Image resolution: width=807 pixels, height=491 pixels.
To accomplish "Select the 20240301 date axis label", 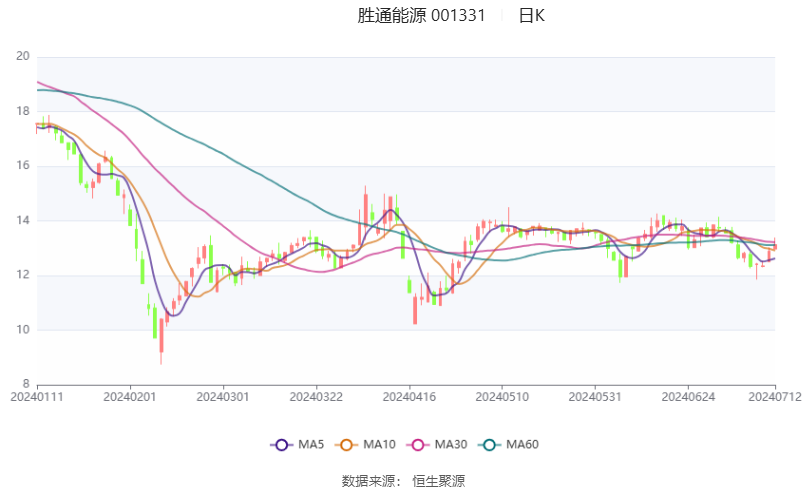I will [223, 397].
